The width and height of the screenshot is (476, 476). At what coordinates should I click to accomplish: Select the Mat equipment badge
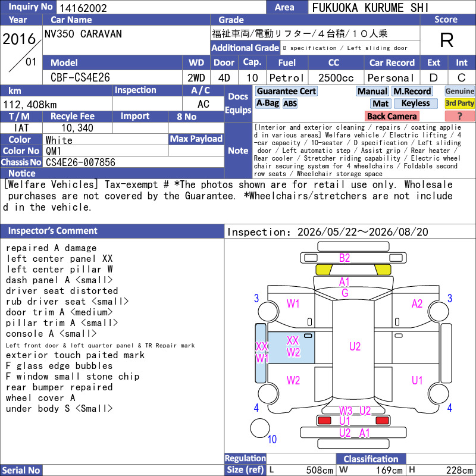(x=381, y=104)
